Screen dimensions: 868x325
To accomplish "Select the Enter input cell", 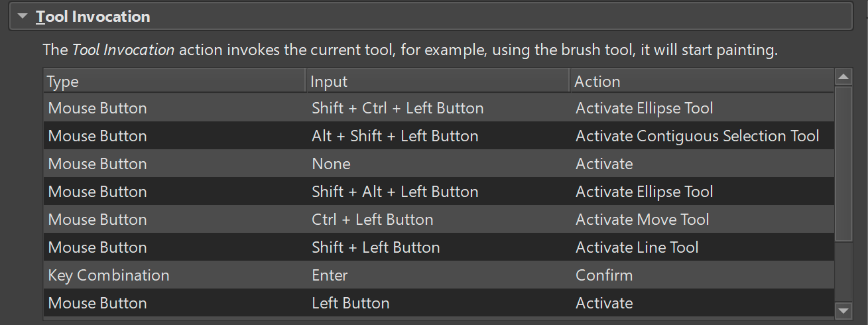I will [x=330, y=275].
